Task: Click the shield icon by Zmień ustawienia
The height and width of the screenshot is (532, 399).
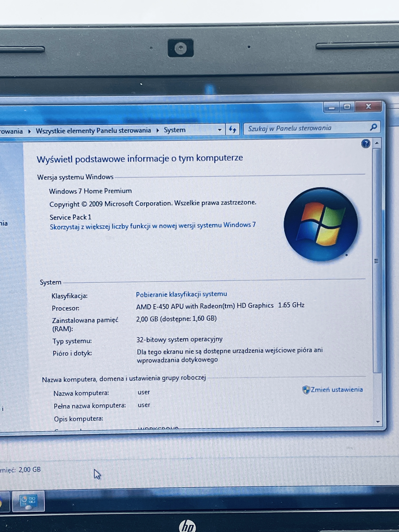Action: (x=306, y=390)
